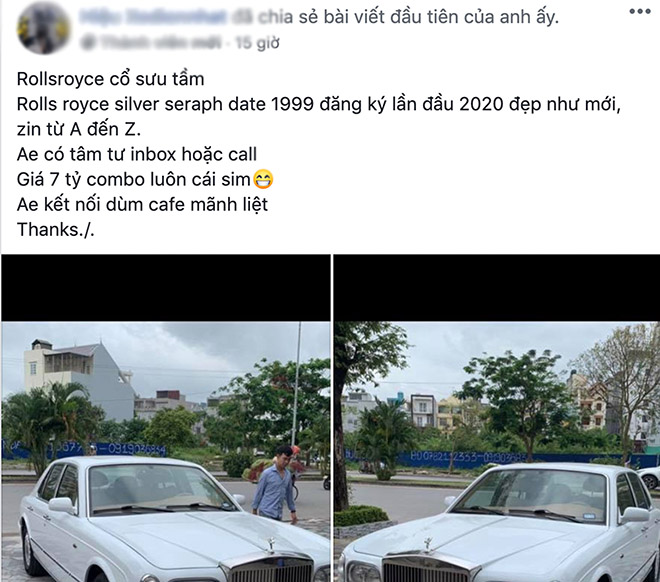Open the poster's blurred profile name link

coord(153,16)
